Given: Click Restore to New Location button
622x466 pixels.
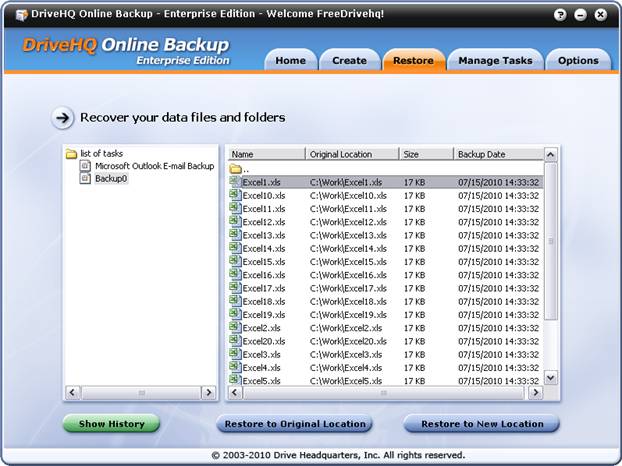Looking at the screenshot, I should pyautogui.click(x=482, y=424).
